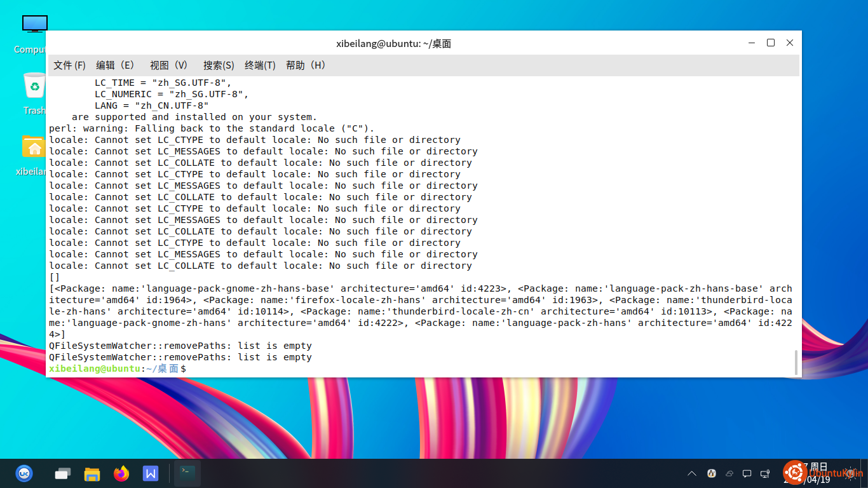Click the notification chat bubble tray icon
This screenshot has height=488, width=868.
[747, 473]
